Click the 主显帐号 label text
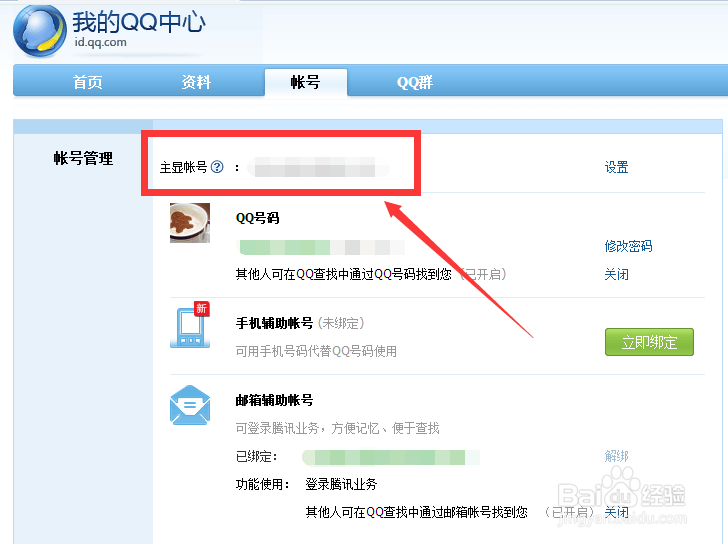728x544 pixels. [x=183, y=167]
